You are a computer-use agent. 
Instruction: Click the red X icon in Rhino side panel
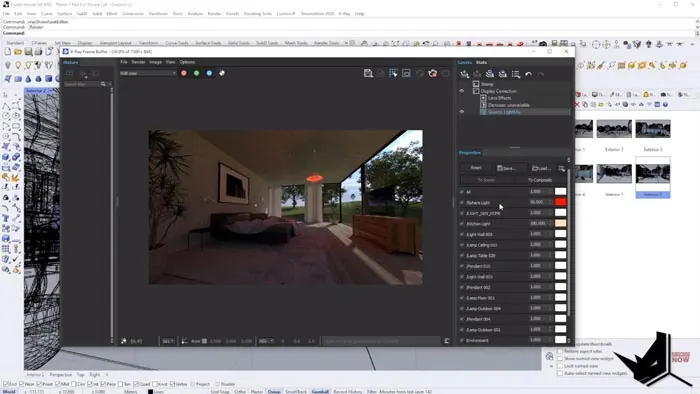[x=577, y=104]
